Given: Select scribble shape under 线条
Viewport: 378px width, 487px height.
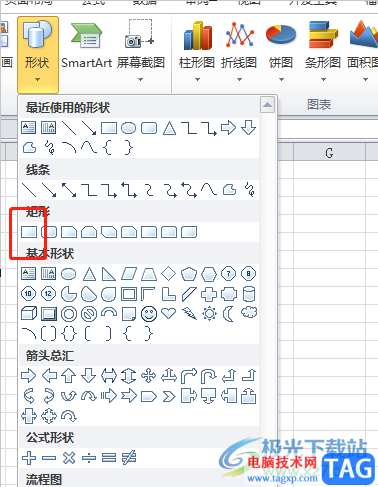Looking at the screenshot, I should tap(250, 189).
